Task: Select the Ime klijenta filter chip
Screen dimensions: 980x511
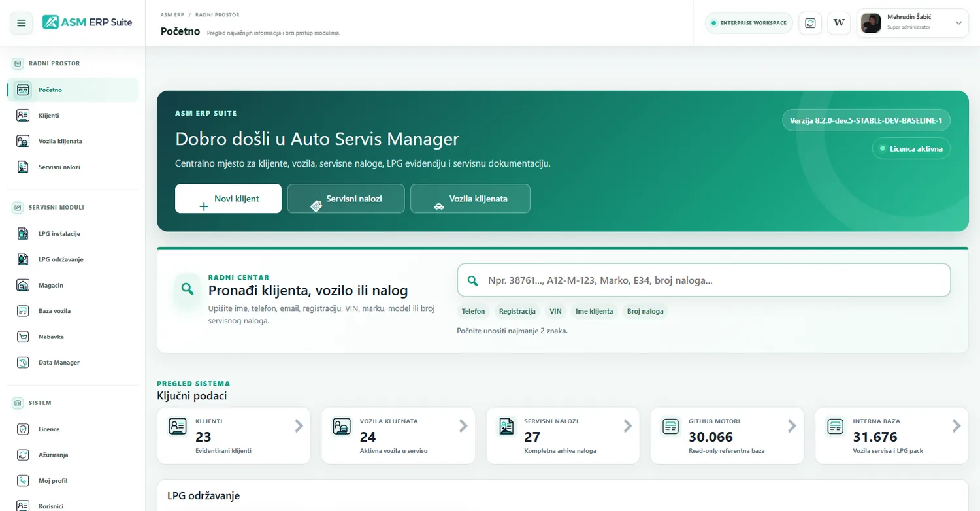Action: [595, 311]
